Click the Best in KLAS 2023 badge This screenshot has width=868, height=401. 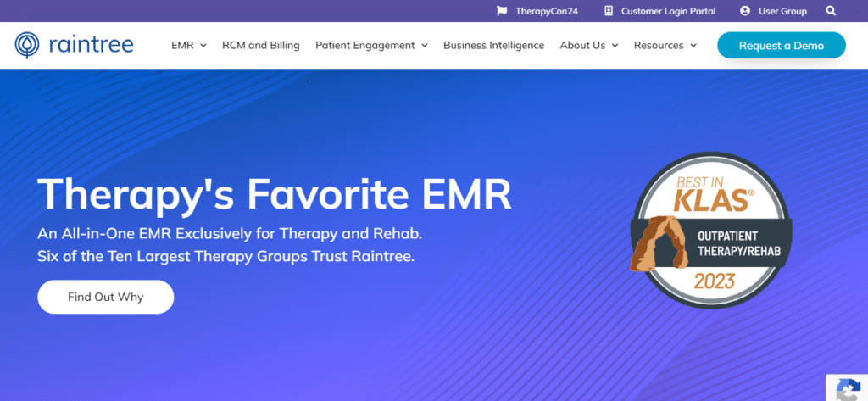tap(711, 231)
